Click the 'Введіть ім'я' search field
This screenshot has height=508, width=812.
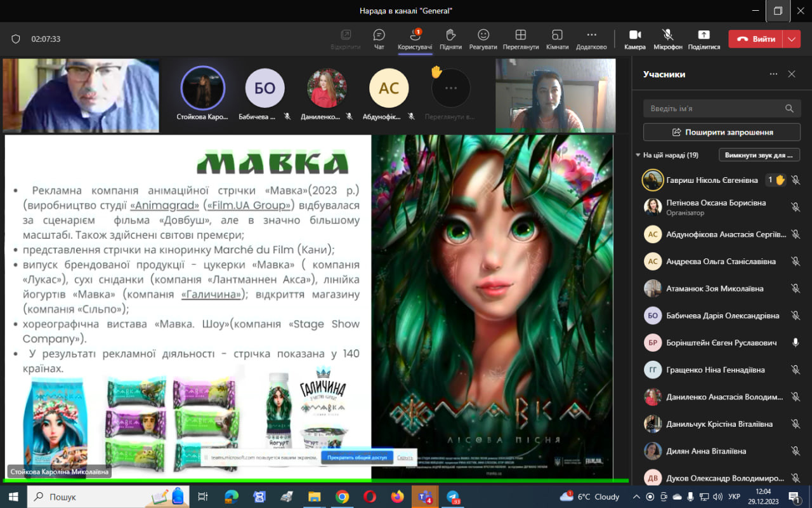tap(714, 109)
